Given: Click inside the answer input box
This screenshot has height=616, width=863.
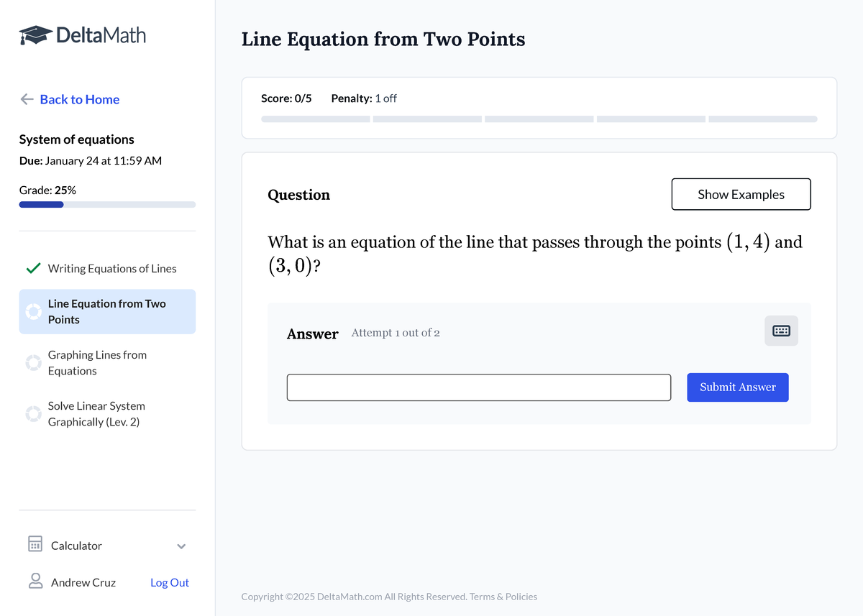Looking at the screenshot, I should tap(478, 387).
